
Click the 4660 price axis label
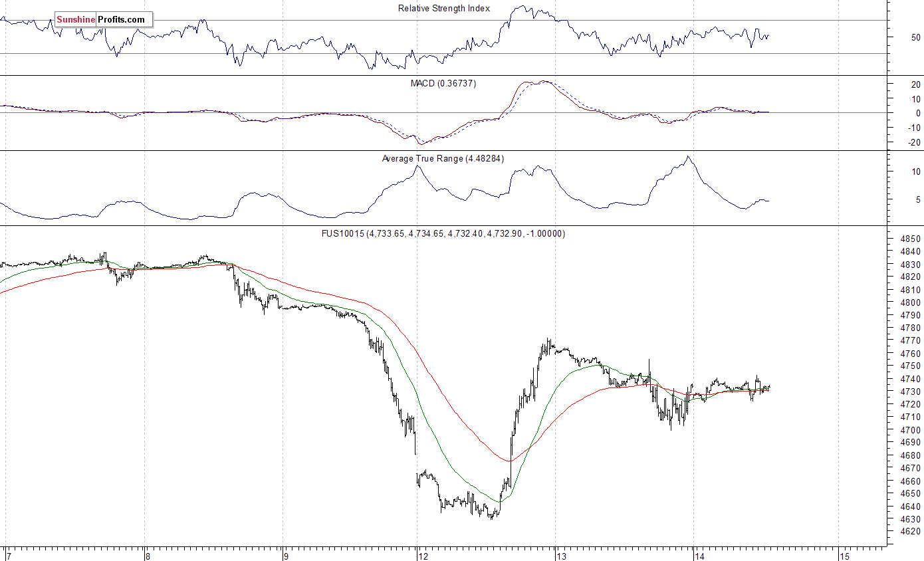coord(911,481)
